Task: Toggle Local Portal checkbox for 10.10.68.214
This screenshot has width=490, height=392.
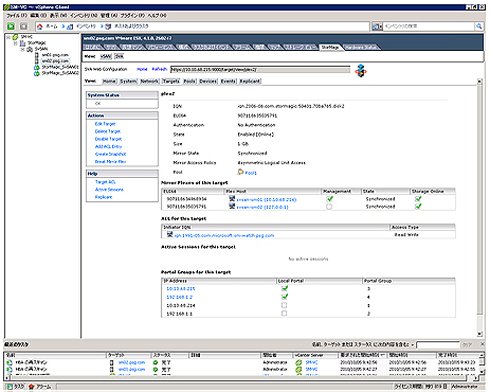Action: coord(284,305)
